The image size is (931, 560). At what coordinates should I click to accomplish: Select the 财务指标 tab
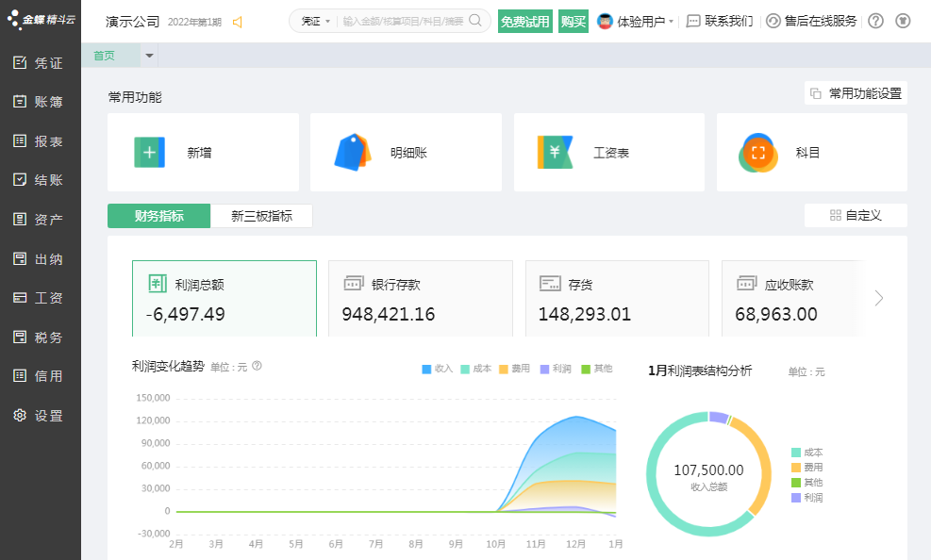(158, 216)
